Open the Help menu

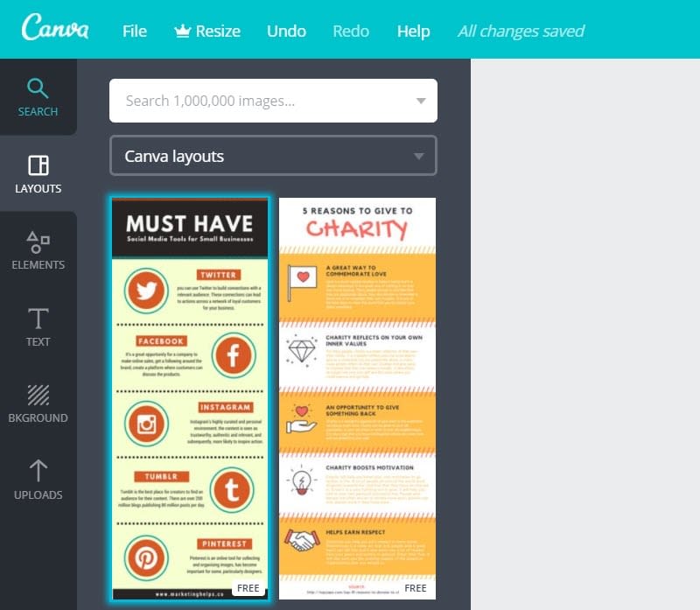[x=413, y=31]
